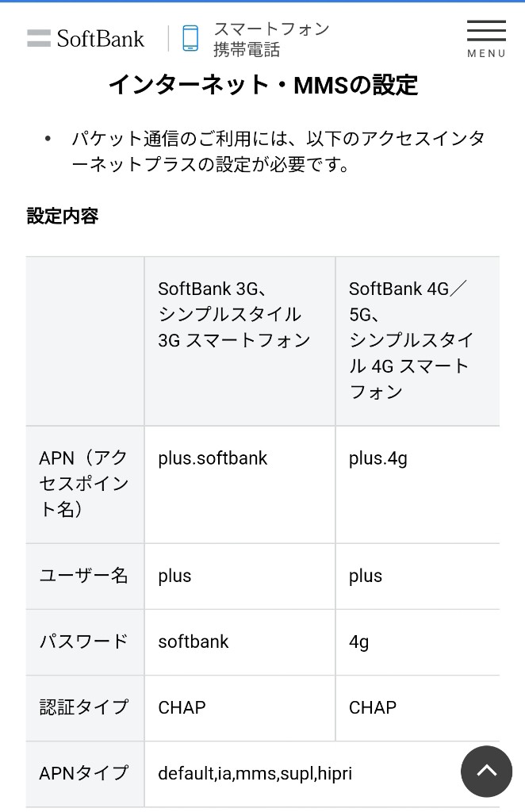
Task: Tap the scroll-to-top arrow button
Action: coord(486,771)
